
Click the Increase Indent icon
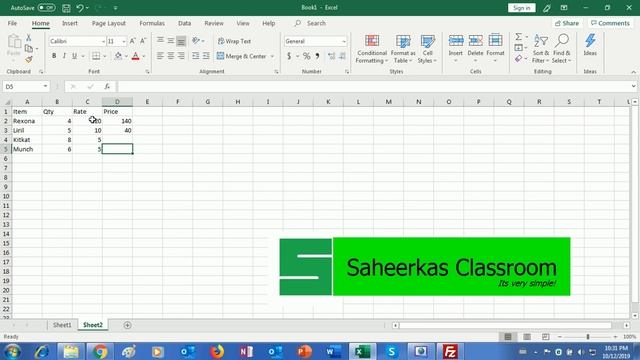coord(206,56)
